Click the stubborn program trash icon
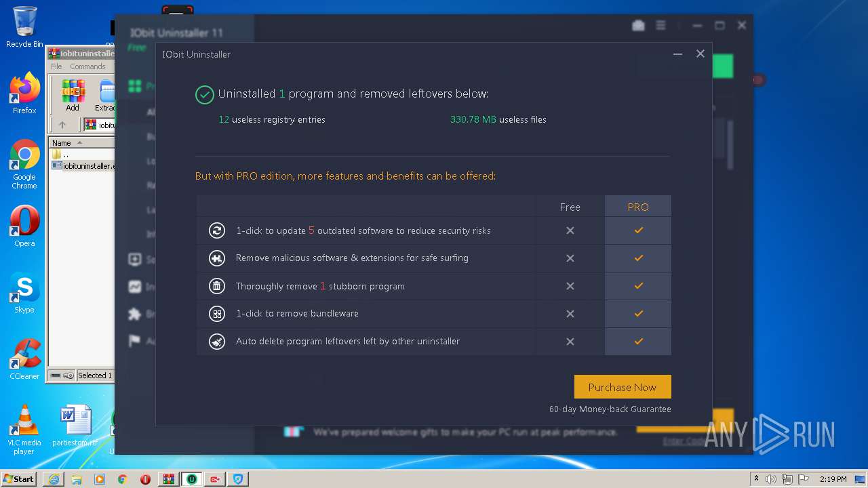This screenshot has width=868, height=488. pos(216,286)
